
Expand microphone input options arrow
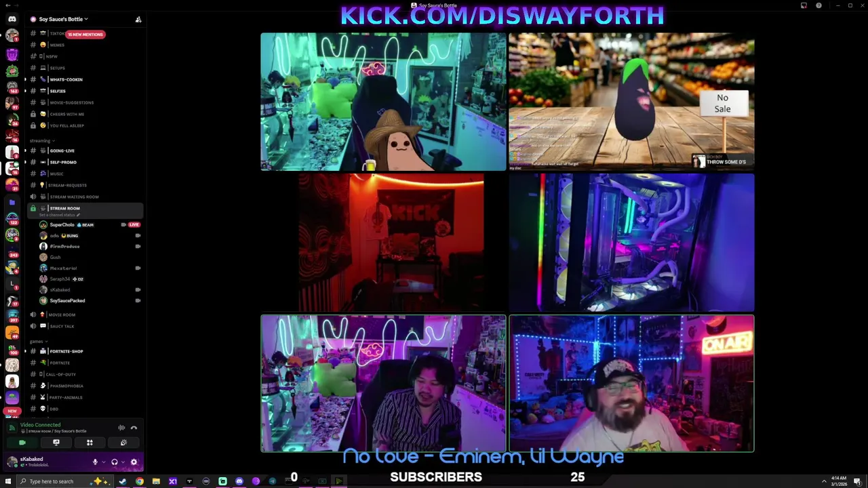[103, 462]
